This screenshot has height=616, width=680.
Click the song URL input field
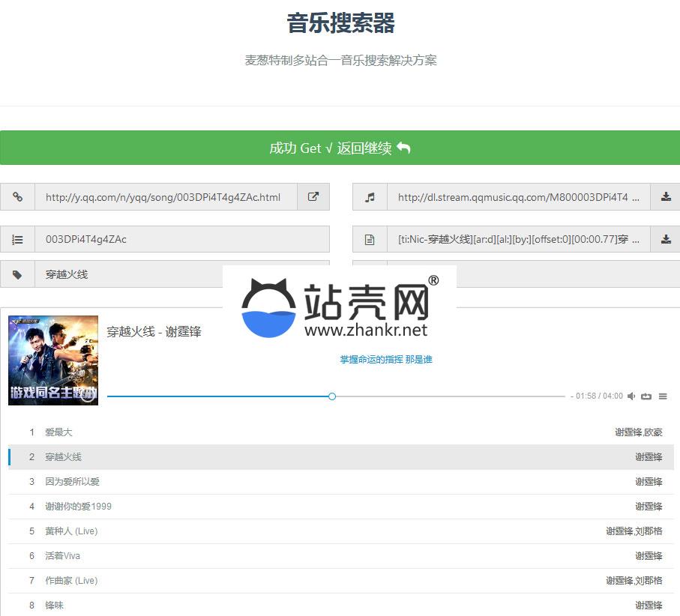point(165,197)
